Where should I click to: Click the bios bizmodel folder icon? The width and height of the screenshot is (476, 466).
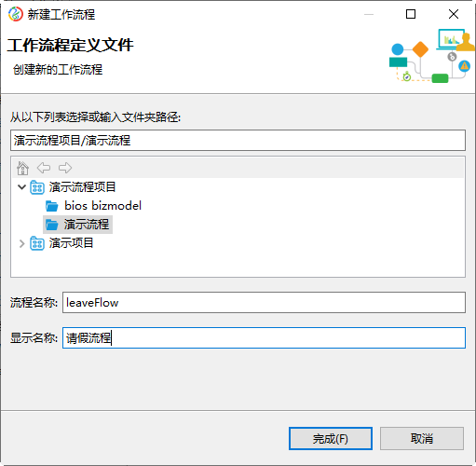52,206
